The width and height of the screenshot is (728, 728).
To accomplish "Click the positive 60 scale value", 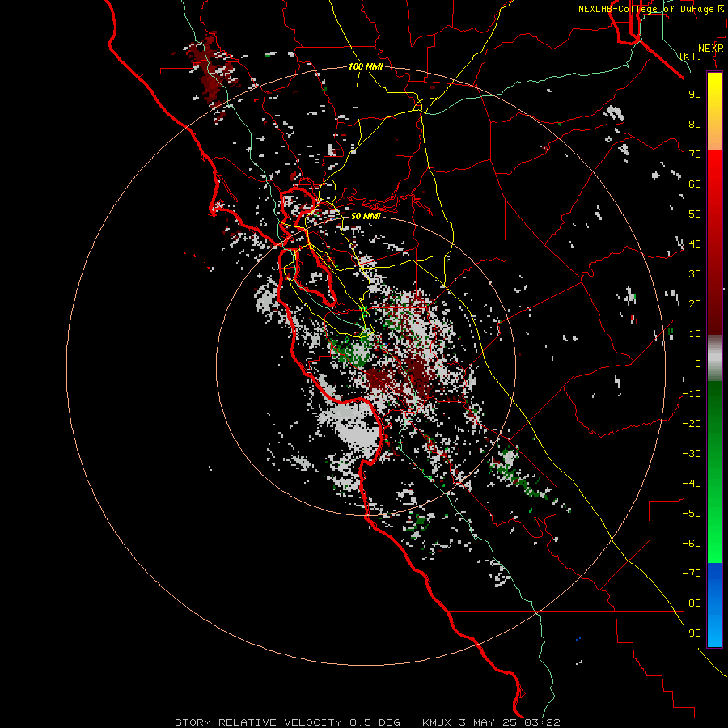I will (695, 184).
